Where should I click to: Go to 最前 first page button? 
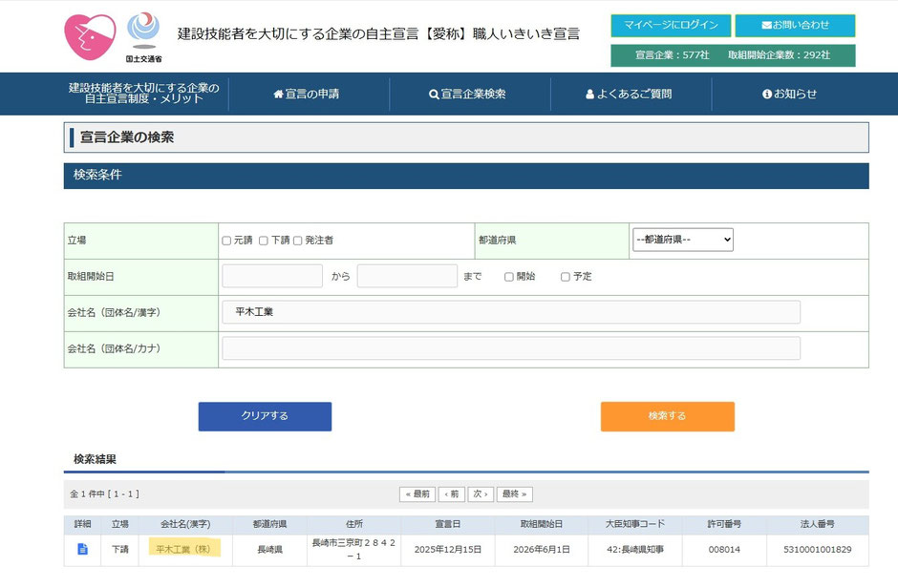click(417, 494)
